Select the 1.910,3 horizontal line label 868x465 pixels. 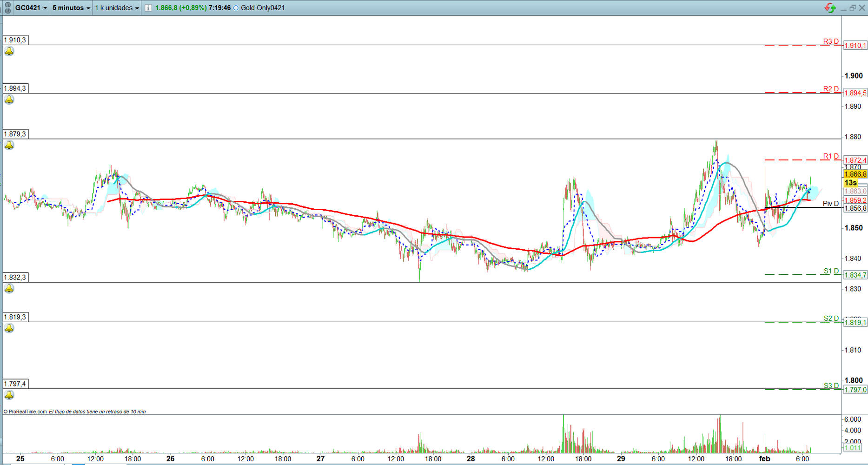pyautogui.click(x=15, y=40)
